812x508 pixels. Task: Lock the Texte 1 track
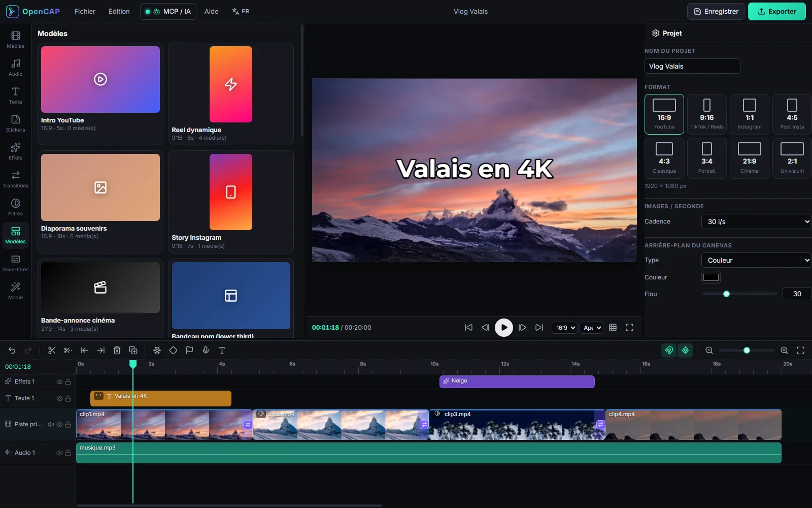point(68,398)
